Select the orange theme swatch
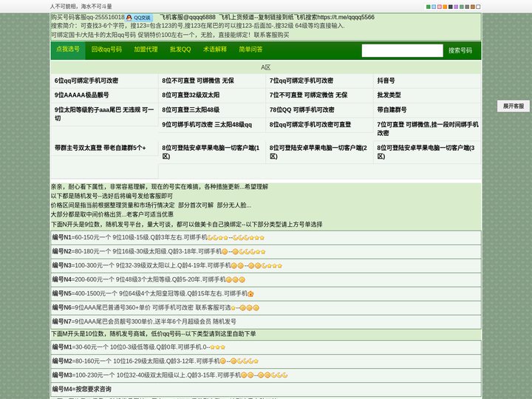The image size is (532, 399). [445, 7]
